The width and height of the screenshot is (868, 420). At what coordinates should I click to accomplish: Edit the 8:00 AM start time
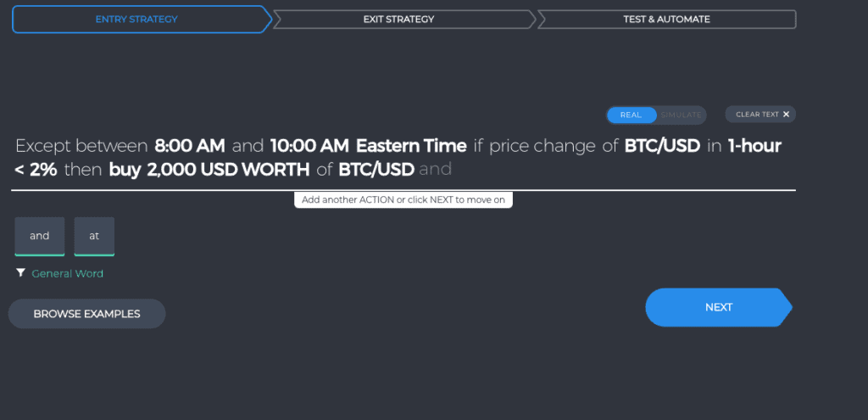pyautogui.click(x=190, y=146)
